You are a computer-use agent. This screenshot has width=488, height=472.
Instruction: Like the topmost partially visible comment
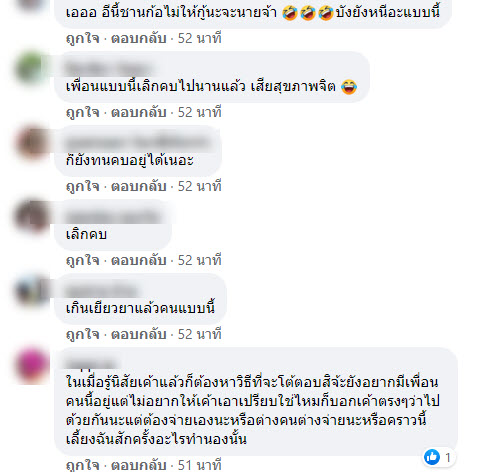pyautogui.click(x=83, y=38)
